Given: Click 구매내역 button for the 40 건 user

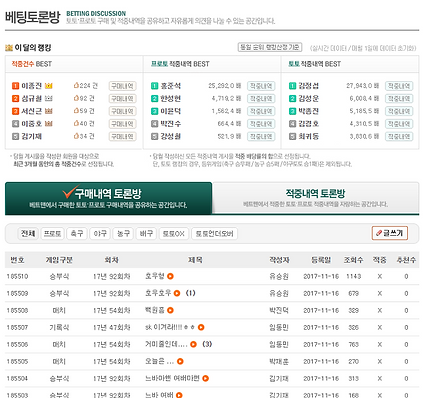Looking at the screenshot, I should click(122, 124).
